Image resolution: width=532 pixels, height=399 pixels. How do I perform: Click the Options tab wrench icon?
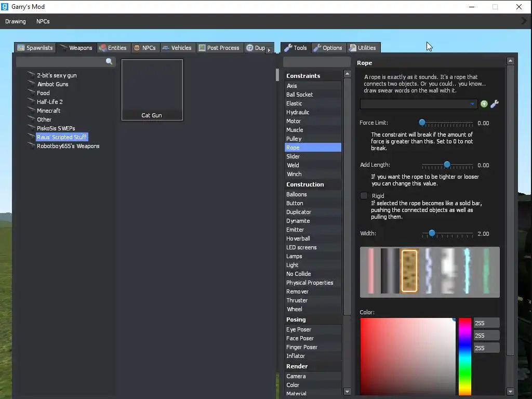point(317,48)
